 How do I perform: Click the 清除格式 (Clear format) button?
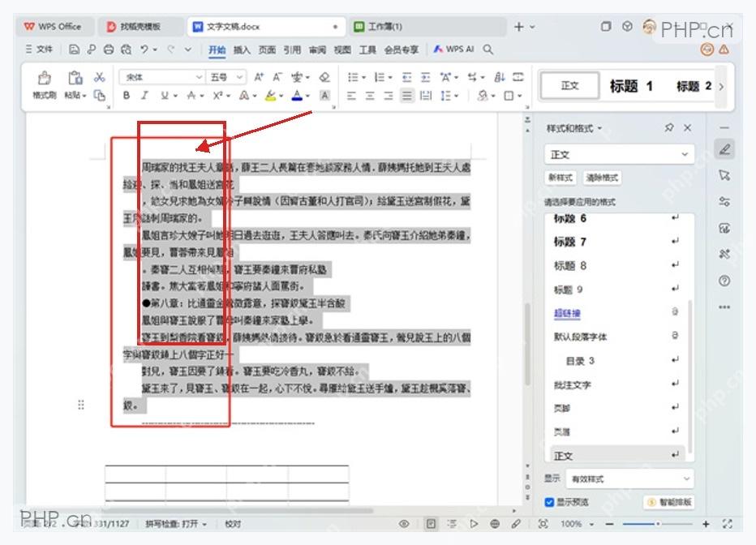click(x=602, y=178)
